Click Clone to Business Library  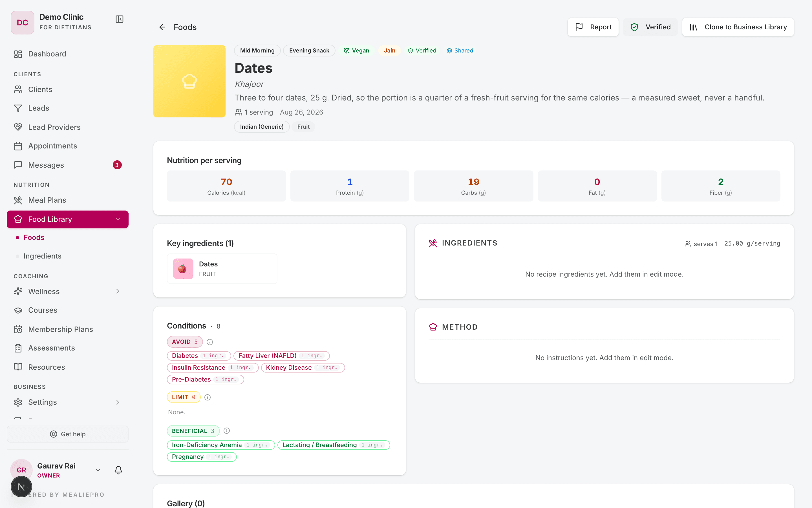(738, 27)
